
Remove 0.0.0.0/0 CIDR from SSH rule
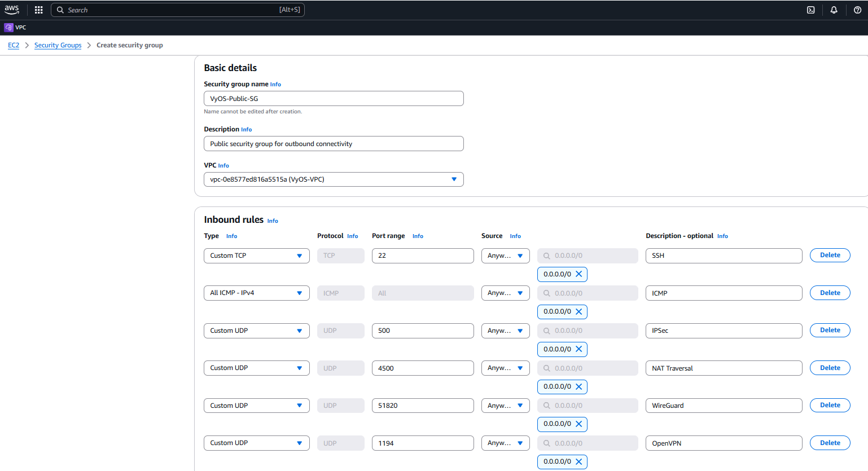pos(578,274)
